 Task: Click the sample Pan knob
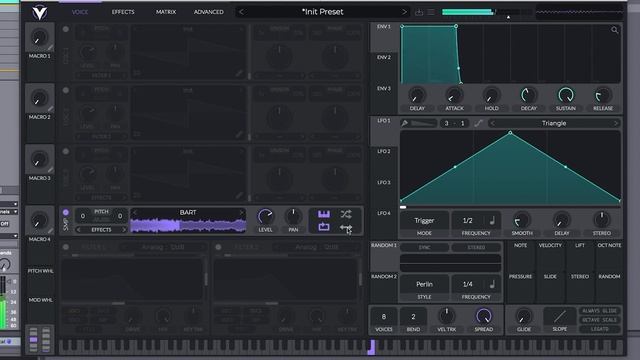pyautogui.click(x=293, y=217)
